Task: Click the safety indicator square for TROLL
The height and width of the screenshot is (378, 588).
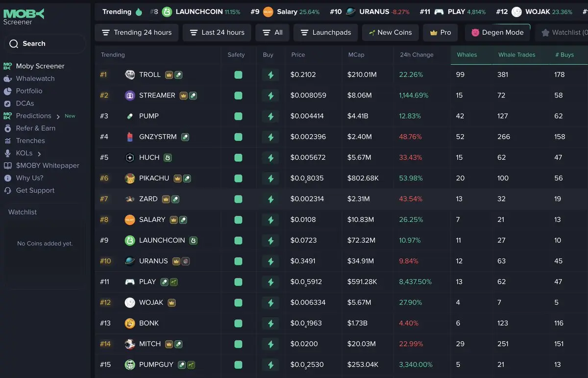Action: pos(238,75)
